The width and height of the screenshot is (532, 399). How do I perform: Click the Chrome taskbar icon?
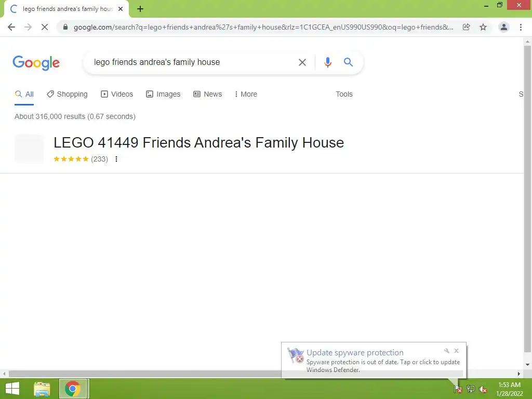pos(73,389)
